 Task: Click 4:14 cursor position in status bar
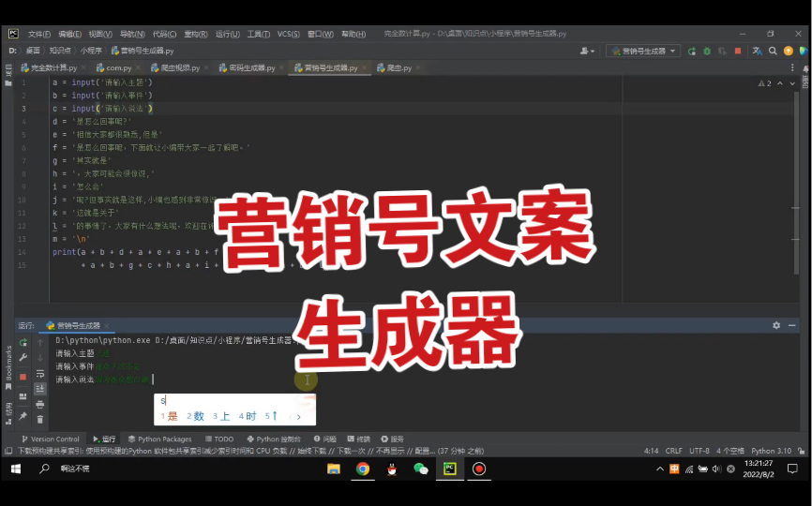(651, 451)
